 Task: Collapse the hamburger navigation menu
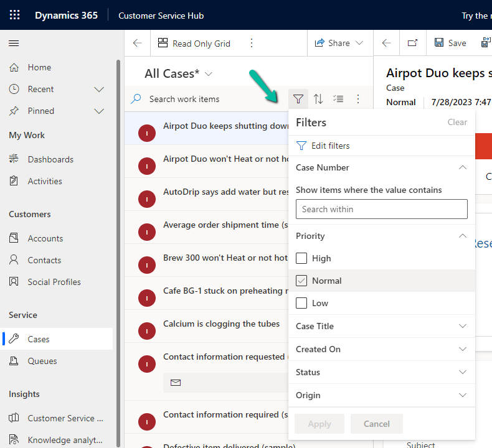(x=14, y=44)
